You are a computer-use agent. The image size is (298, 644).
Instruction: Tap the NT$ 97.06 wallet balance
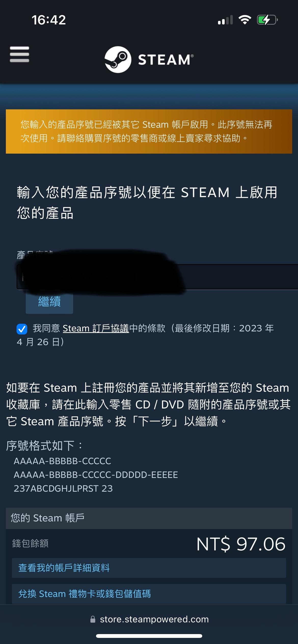(x=241, y=544)
